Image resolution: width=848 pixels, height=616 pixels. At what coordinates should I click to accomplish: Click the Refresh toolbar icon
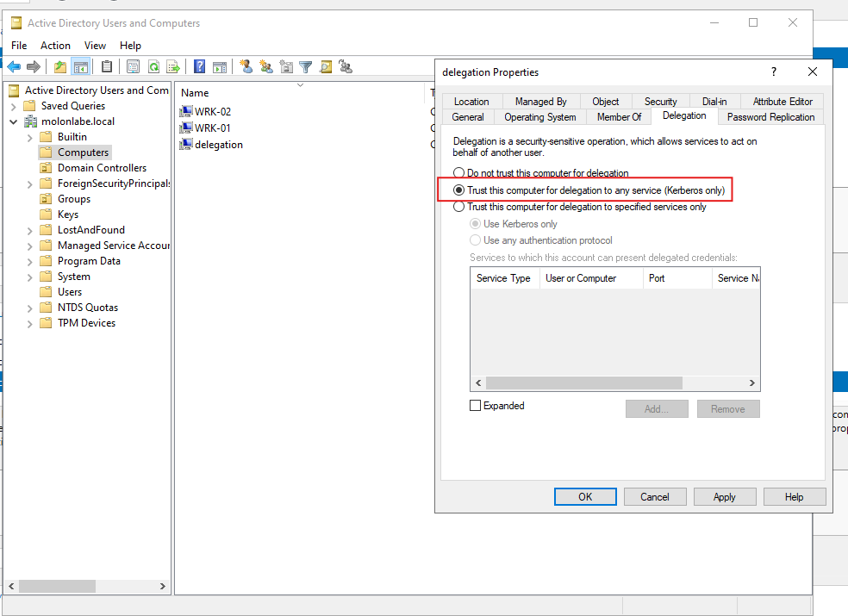click(153, 66)
